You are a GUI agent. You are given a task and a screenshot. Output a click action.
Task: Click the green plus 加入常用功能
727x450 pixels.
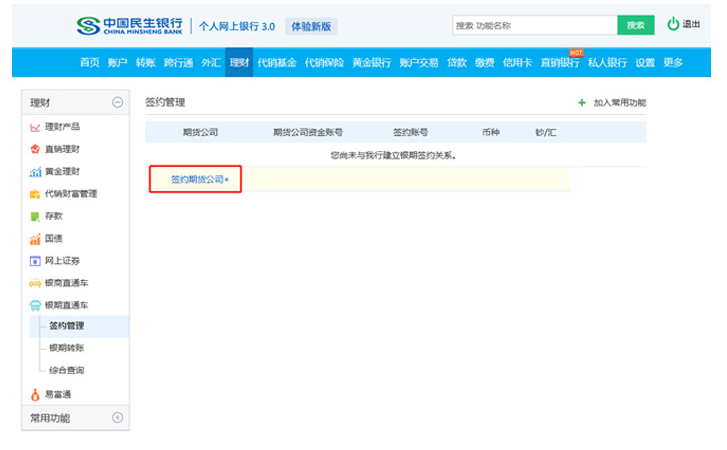pyautogui.click(x=582, y=103)
